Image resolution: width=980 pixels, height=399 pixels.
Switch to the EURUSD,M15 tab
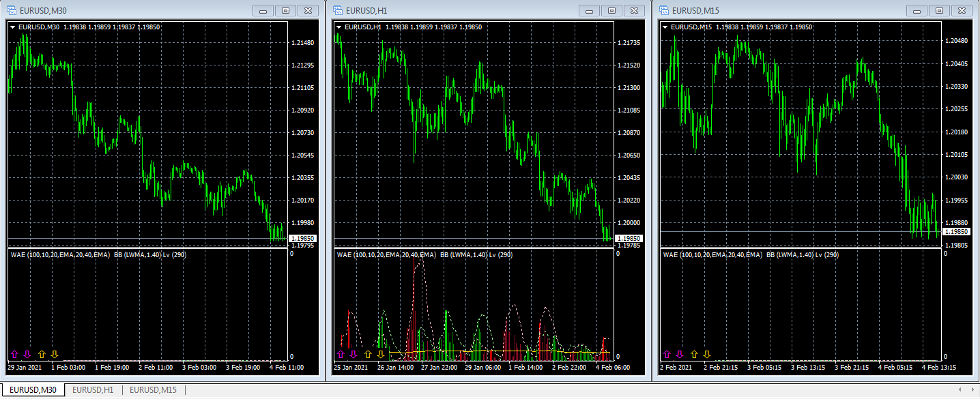tap(153, 390)
